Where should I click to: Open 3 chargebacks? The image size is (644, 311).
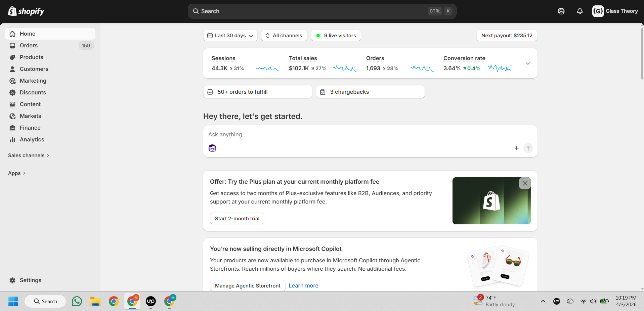[x=370, y=92]
